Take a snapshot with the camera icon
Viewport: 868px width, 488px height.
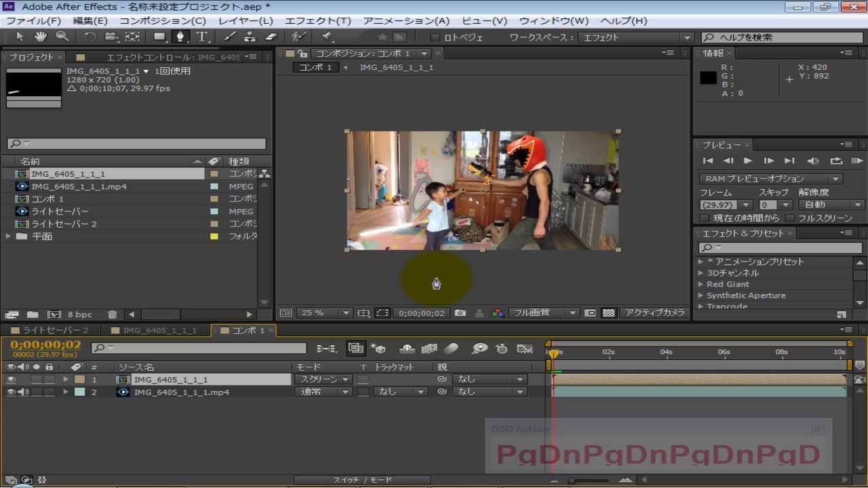[460, 313]
